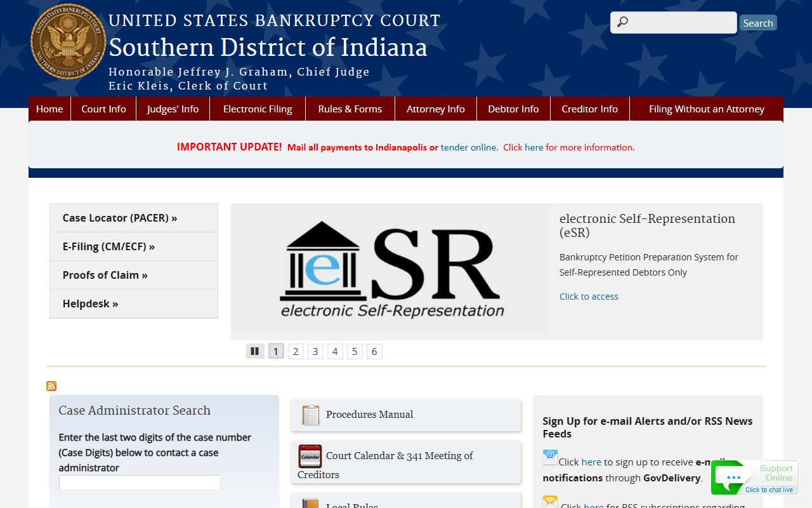Open the Helpdesk link
This screenshot has height=508, width=812.
[134, 304]
